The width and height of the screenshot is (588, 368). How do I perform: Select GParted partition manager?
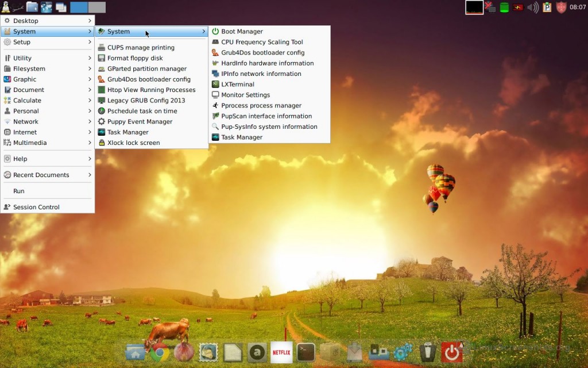[146, 69]
